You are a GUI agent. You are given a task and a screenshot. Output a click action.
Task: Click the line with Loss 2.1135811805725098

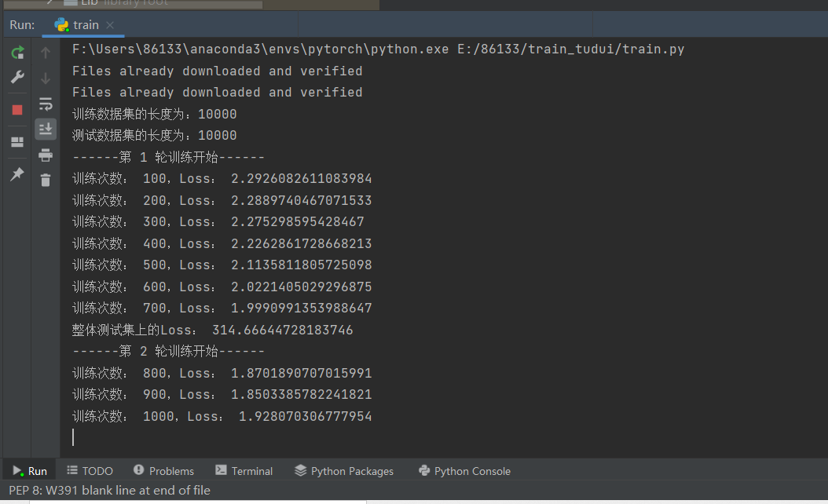pos(222,265)
